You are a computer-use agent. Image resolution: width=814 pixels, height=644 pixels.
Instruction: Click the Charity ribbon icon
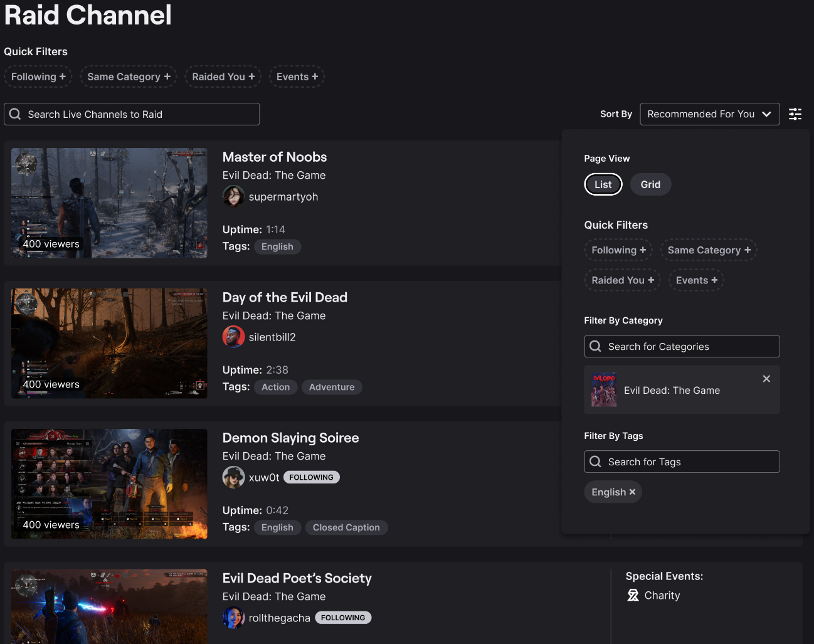(633, 595)
